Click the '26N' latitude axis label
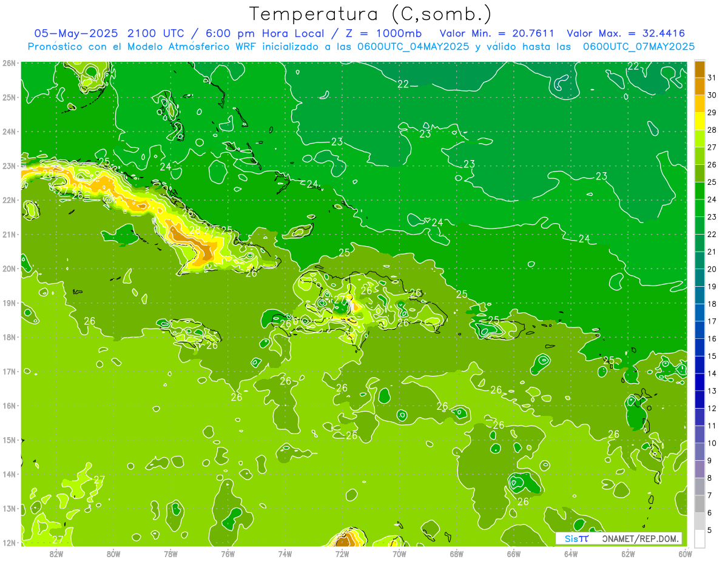728x562 pixels. [9, 63]
